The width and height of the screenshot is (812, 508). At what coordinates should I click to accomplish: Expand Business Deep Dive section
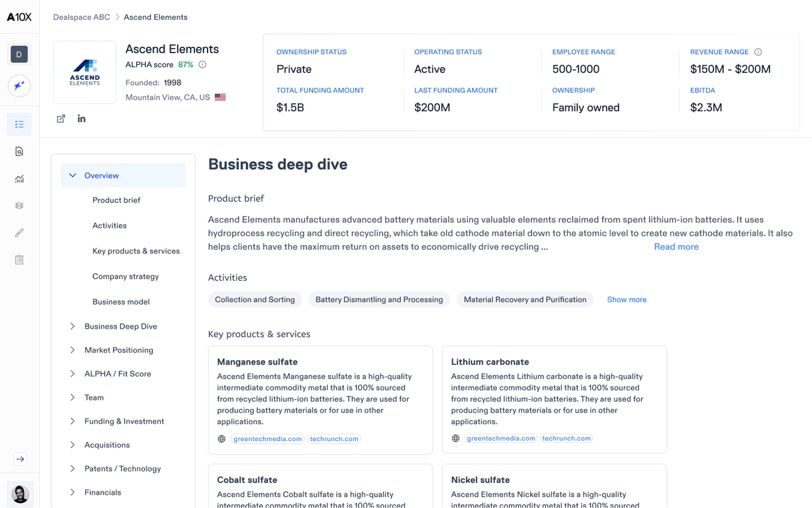pyautogui.click(x=121, y=326)
